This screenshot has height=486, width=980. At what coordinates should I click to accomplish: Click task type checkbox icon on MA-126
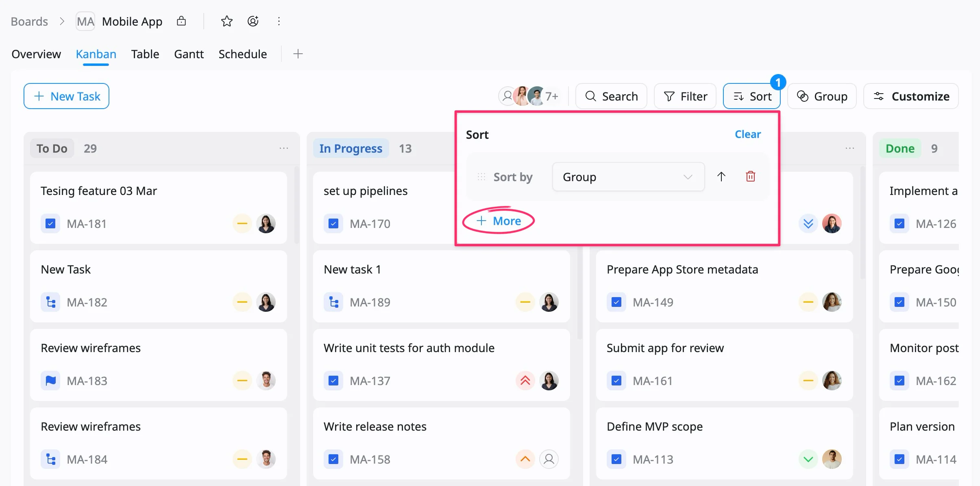click(899, 223)
